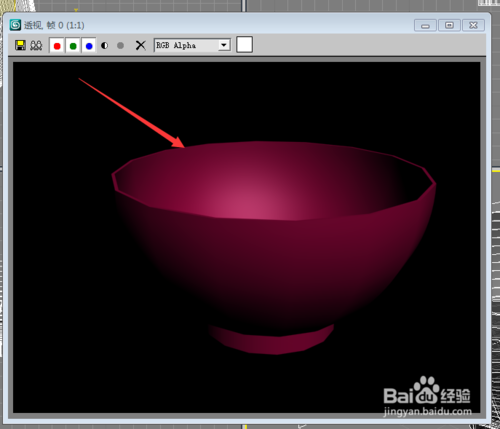Clear the rendered image with X
The image size is (500, 429).
click(x=141, y=45)
